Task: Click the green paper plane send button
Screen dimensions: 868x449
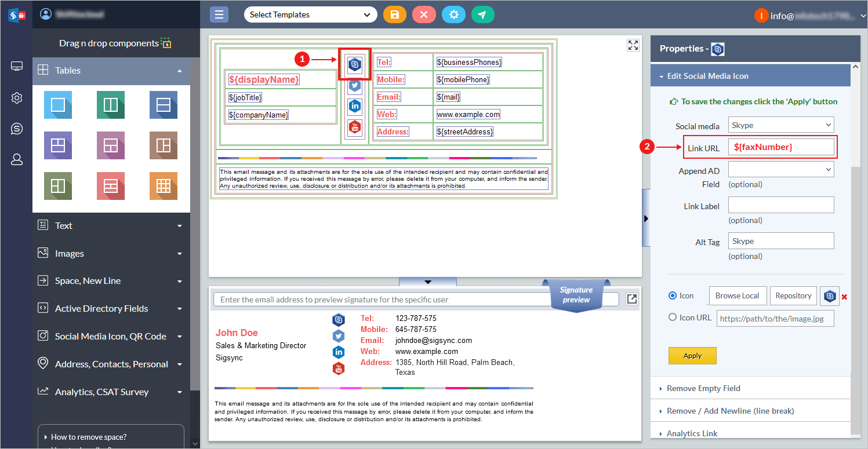Action: (x=482, y=14)
